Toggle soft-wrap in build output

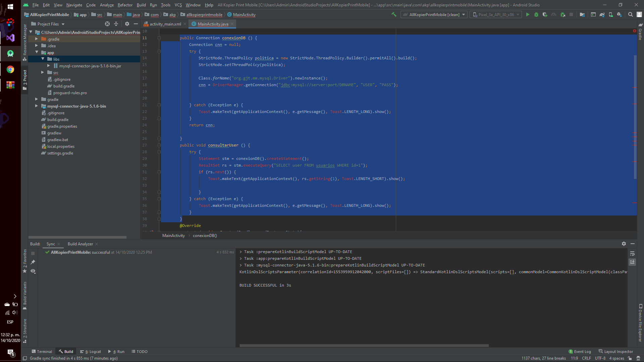tap(632, 253)
